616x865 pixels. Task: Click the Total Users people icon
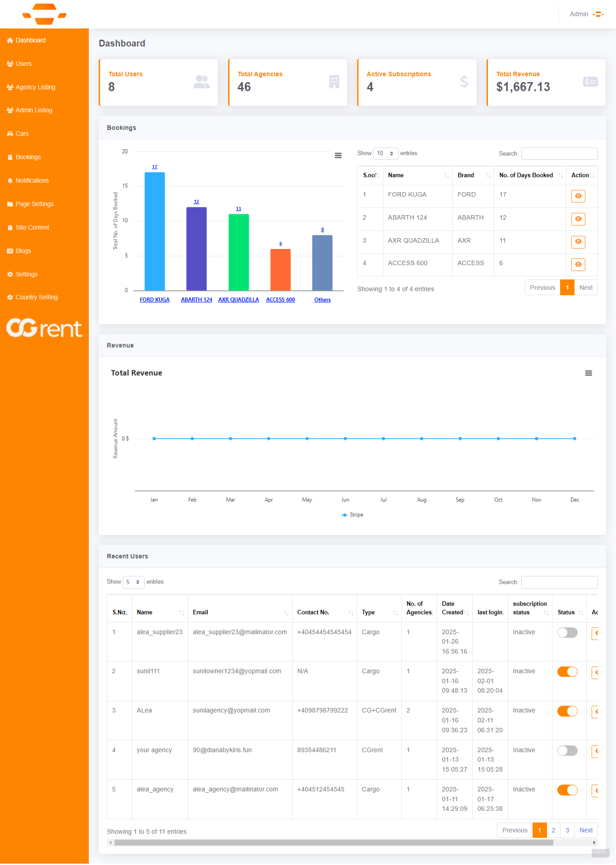click(201, 82)
